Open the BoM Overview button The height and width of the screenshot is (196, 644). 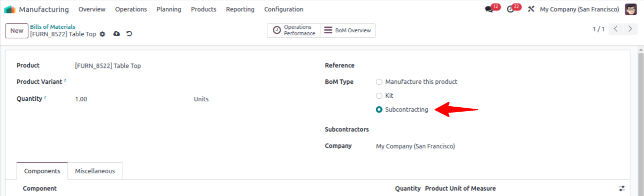[348, 30]
